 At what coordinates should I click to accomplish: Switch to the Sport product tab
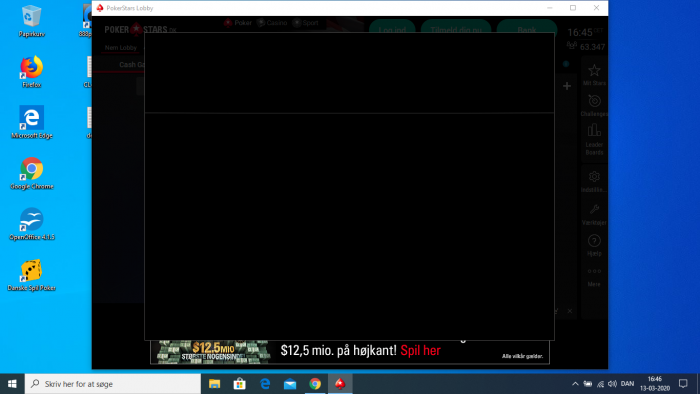click(305, 23)
